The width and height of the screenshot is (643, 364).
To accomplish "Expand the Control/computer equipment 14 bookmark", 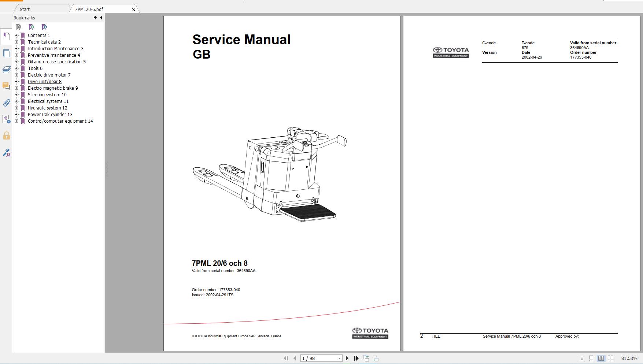I will click(x=16, y=121).
